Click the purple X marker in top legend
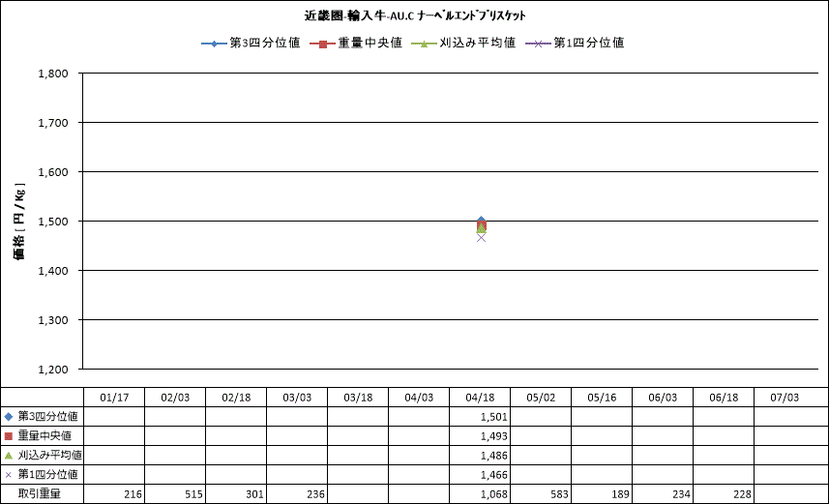This screenshot has width=829, height=504. (538, 44)
